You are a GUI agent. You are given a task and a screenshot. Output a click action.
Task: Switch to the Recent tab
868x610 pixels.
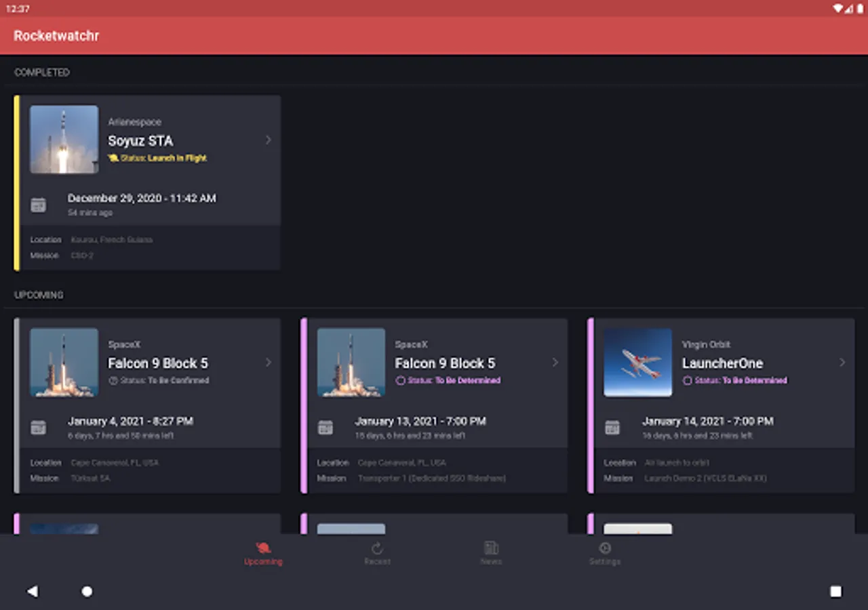[377, 554]
